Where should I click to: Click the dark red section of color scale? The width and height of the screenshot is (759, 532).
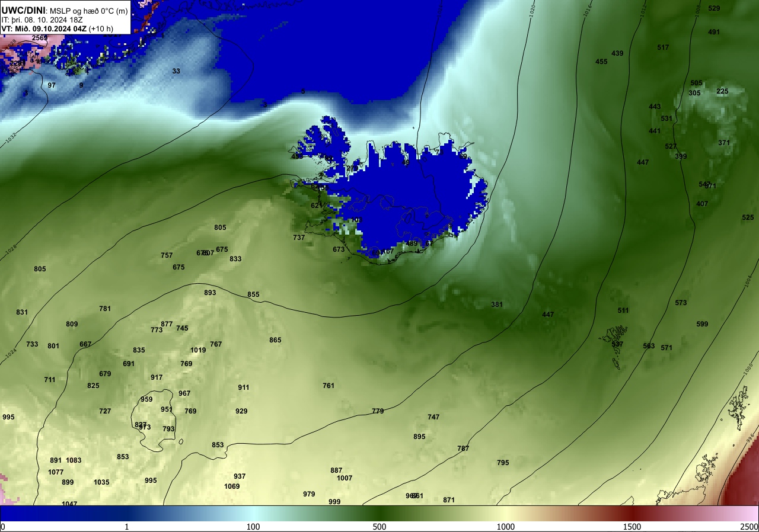point(632,514)
